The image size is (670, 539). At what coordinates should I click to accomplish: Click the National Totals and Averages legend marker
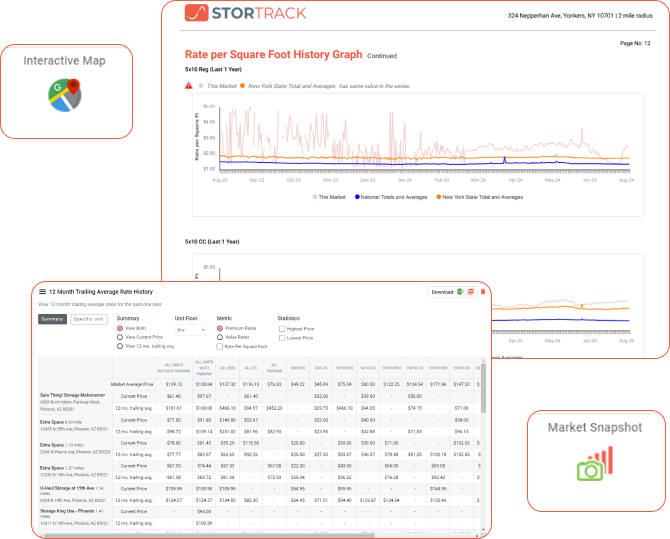[x=359, y=197]
